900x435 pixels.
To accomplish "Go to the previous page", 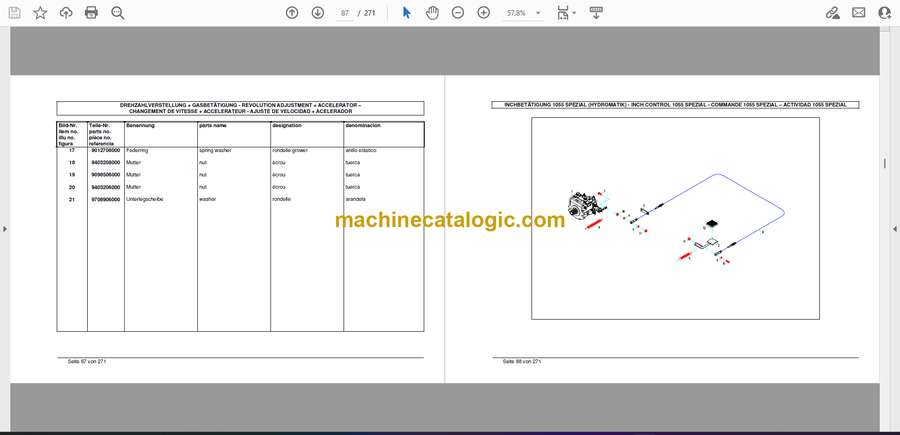I will point(292,13).
